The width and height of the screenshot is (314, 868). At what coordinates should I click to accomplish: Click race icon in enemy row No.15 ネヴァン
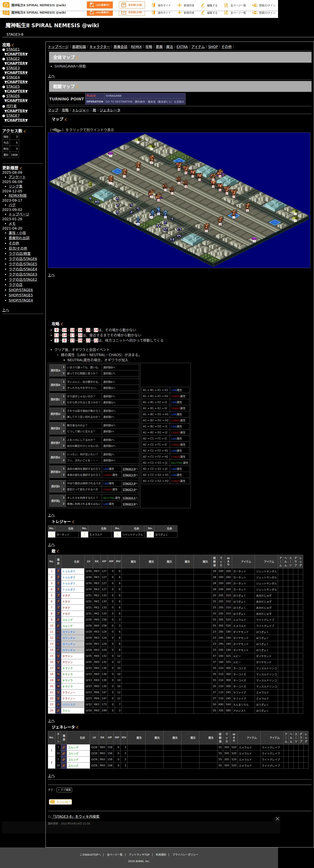[58, 656]
